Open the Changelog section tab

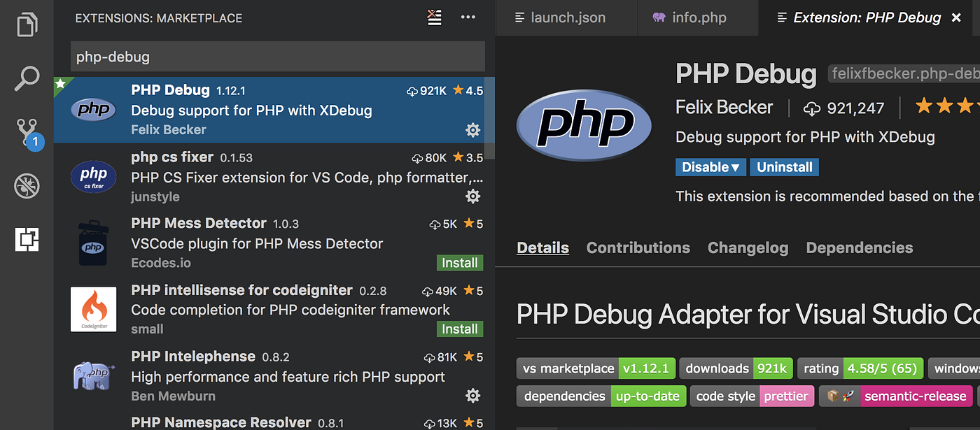pyautogui.click(x=748, y=248)
